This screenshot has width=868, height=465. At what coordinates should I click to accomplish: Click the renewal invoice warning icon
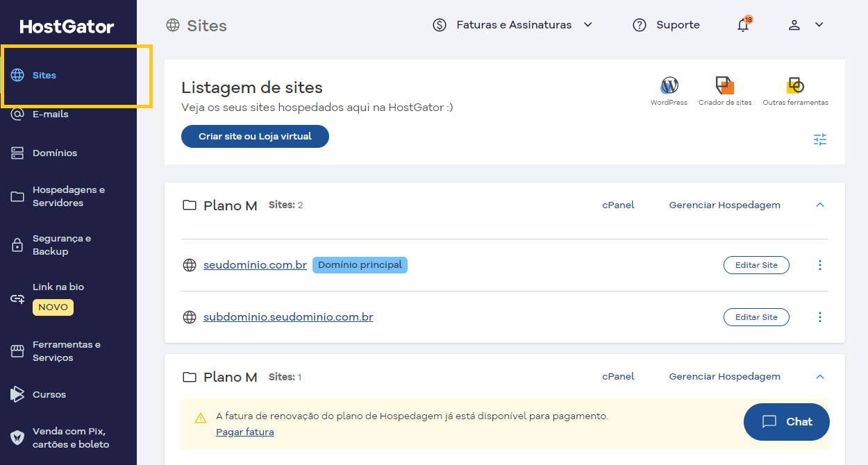201,418
